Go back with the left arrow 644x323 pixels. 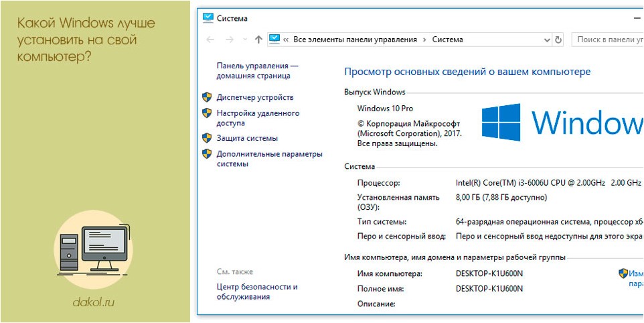tap(210, 40)
